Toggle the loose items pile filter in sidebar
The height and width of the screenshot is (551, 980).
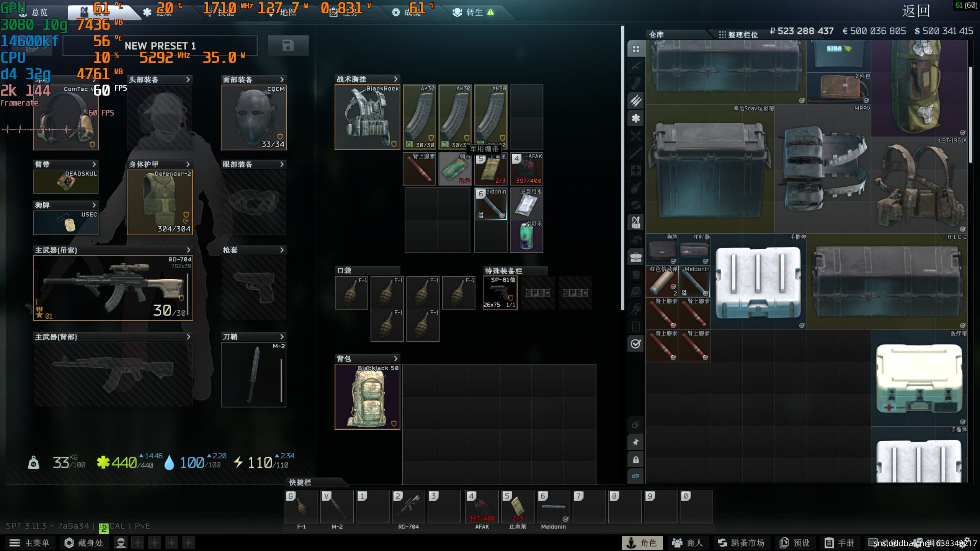tap(636, 240)
